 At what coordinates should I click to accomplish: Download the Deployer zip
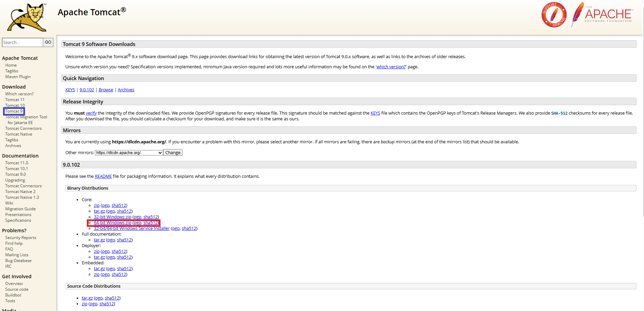97,252
